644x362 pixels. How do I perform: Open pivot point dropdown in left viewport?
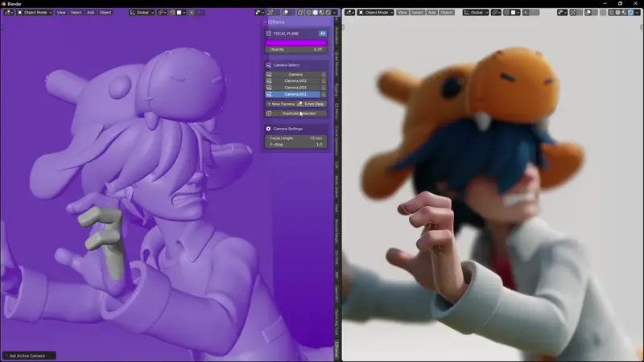pyautogui.click(x=162, y=12)
